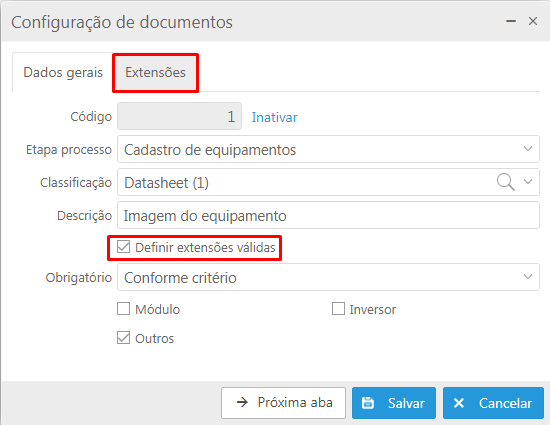
Task: Click the floppy disk icon on Salvar
Action: coord(368,403)
